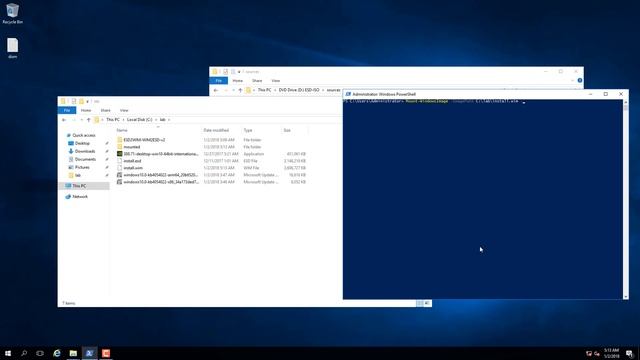Click lab breadcrumb in address bar
The height and width of the screenshot is (360, 640).
coord(162,120)
